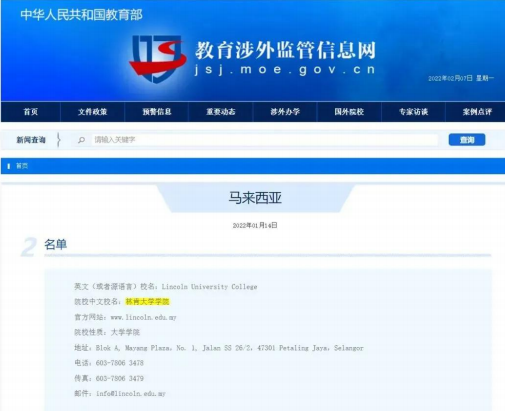The width and height of the screenshot is (505, 417).
Task: Click the shield logo of the site
Action: click(x=157, y=58)
